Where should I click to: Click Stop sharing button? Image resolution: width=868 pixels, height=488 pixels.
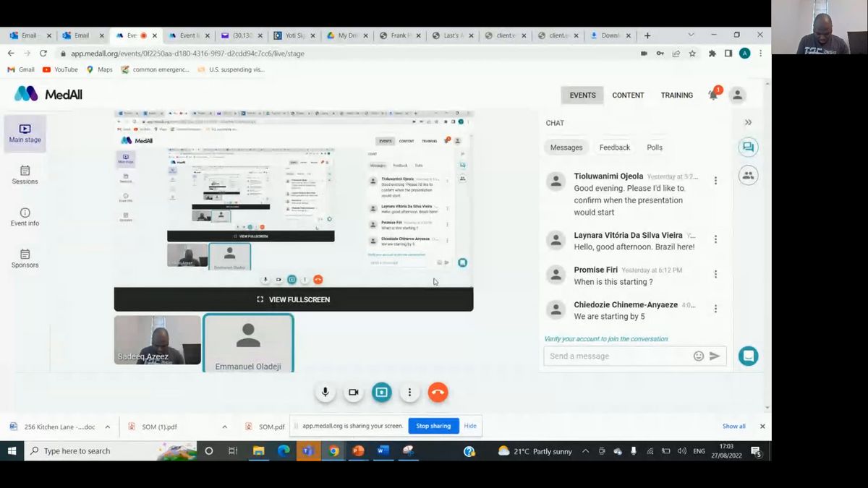[x=433, y=426]
